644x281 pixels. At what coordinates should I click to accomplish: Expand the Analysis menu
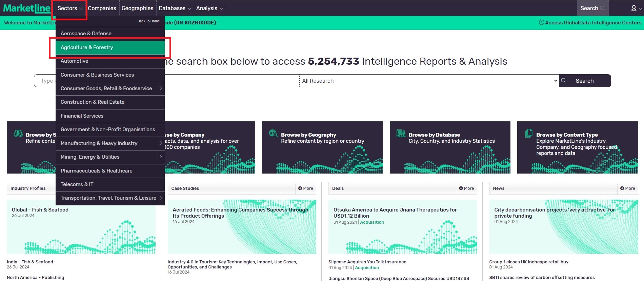point(209,8)
